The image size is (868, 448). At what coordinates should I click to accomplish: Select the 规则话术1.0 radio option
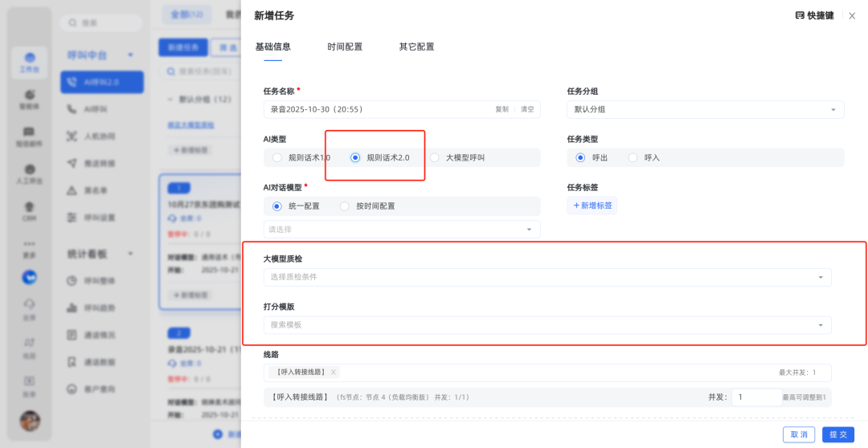(x=276, y=158)
